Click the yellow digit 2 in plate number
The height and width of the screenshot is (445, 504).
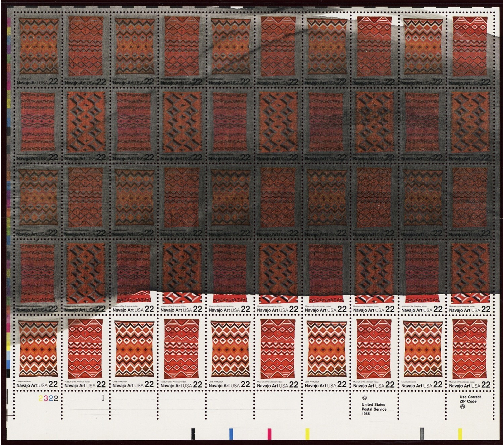pyautogui.click(x=41, y=398)
